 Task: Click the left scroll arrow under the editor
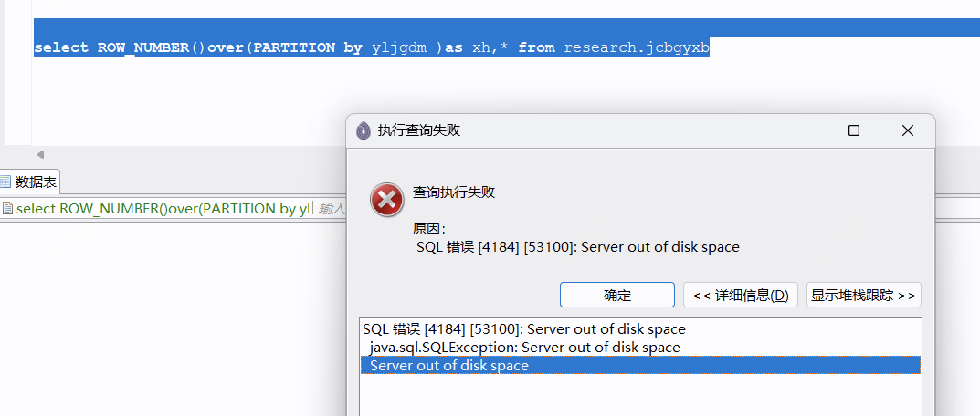41,155
